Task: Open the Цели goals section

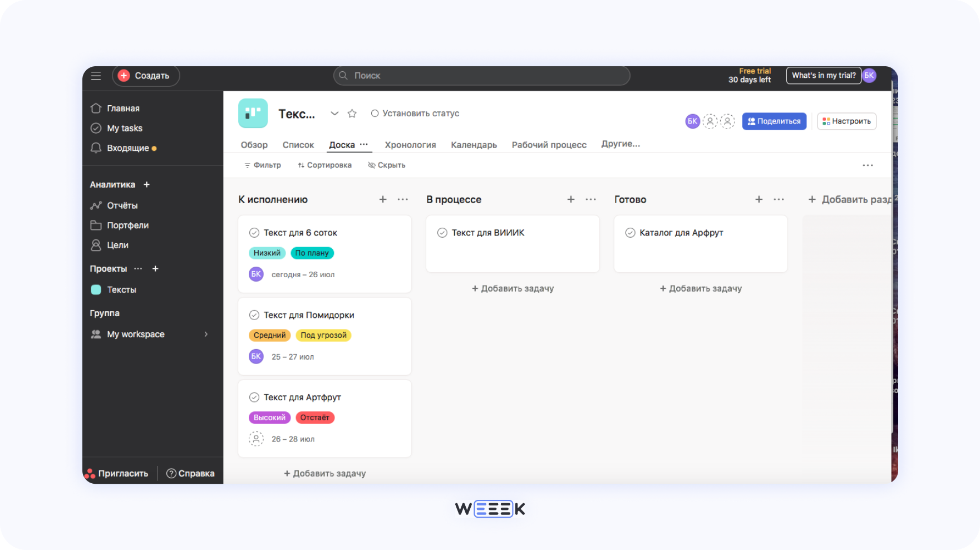Action: [x=117, y=245]
